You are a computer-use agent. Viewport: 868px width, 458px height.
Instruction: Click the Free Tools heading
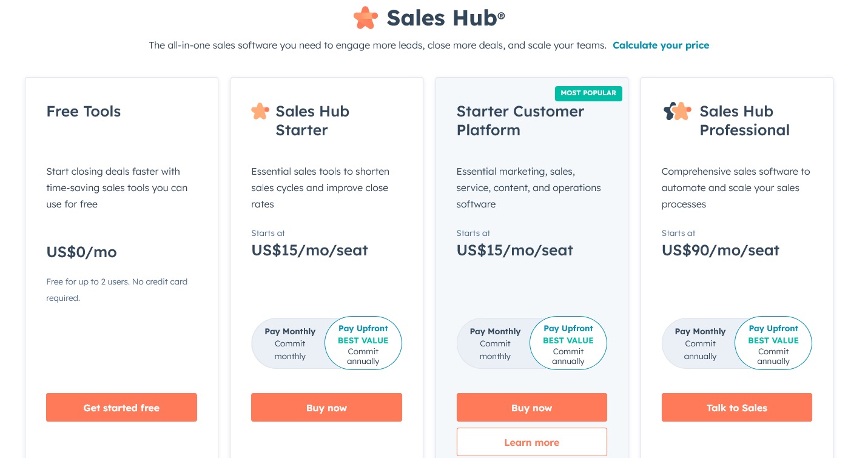[83, 111]
